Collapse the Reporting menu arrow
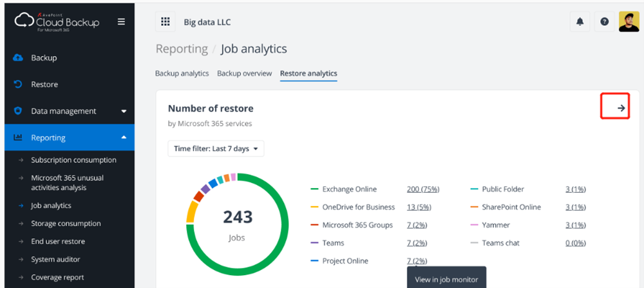644x288 pixels. 124,137
